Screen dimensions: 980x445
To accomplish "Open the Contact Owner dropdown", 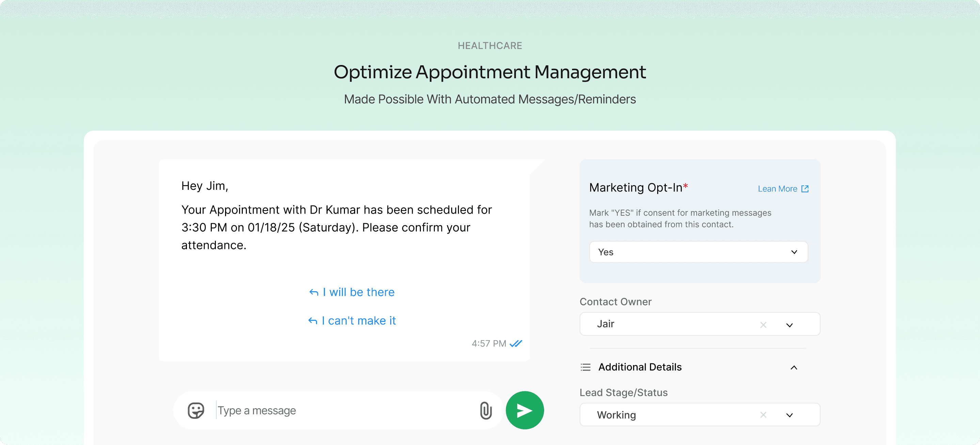I will coord(789,325).
